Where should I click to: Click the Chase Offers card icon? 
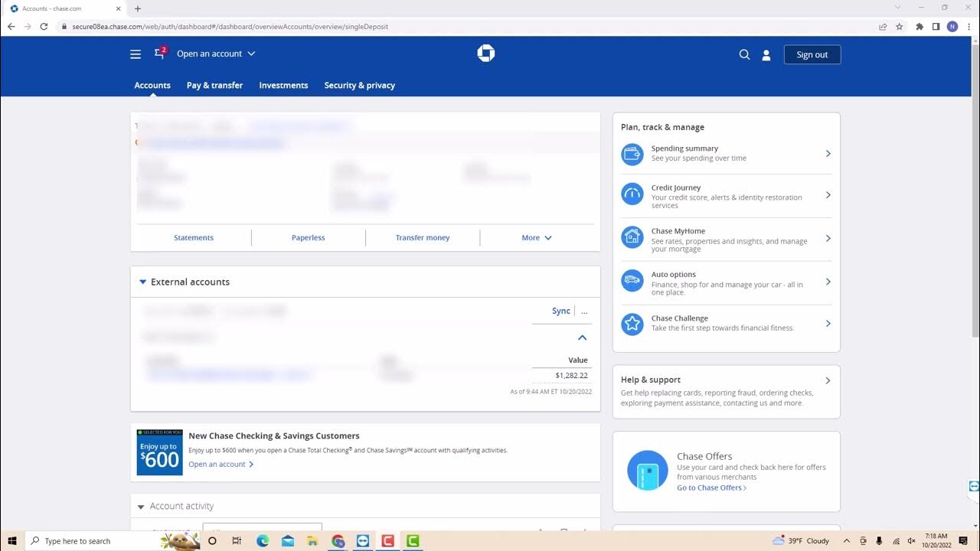[648, 471]
